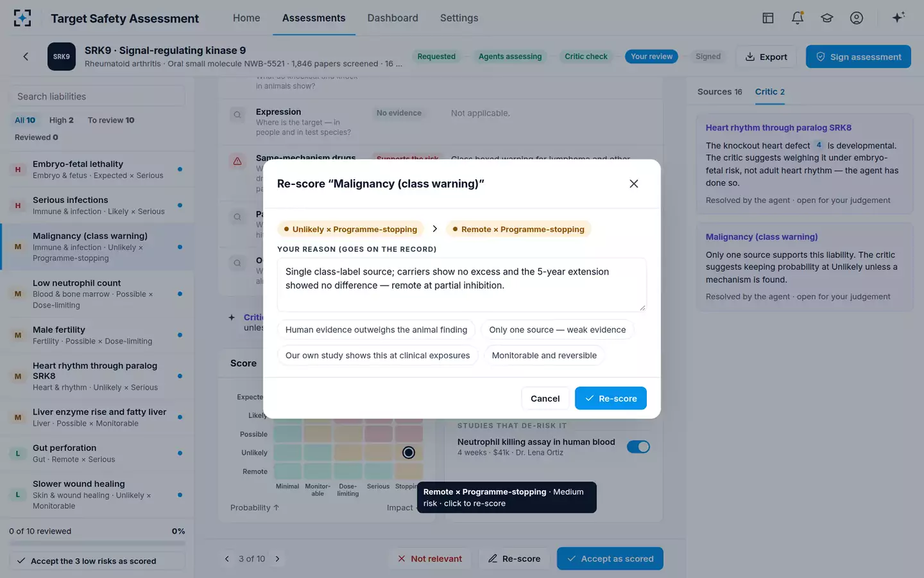Open Male fertility liability
Viewport: 924px width, 578px height.
coord(97,335)
